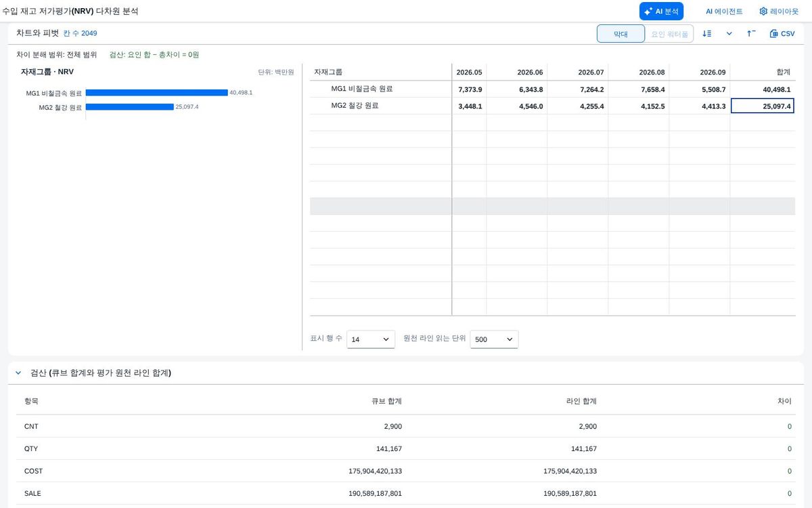Screen dimensions: 812x508
Task: Click the MG2 철강 원료 chart bar
Action: [x=130, y=107]
